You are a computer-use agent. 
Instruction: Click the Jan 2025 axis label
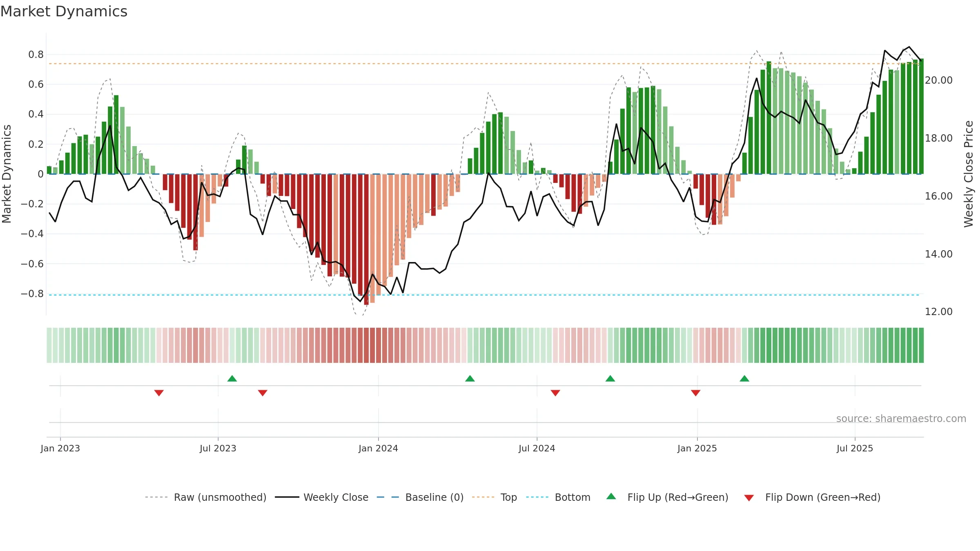[x=697, y=448]
